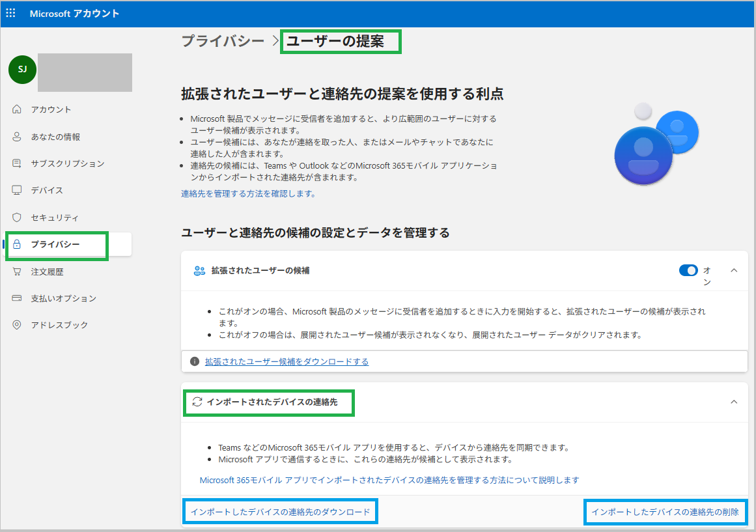Click インポートしたデバイスの連絡先の削除
756x532 pixels.
tap(665, 512)
